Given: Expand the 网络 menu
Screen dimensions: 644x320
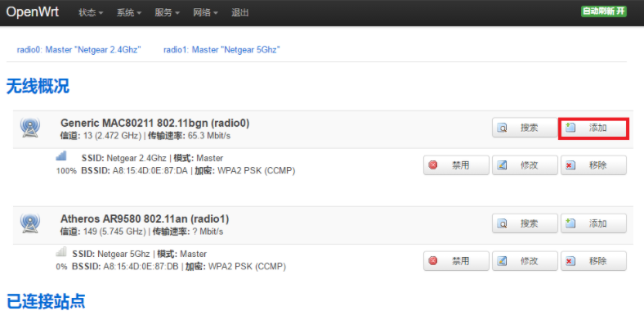Looking at the screenshot, I should pyautogui.click(x=205, y=13).
